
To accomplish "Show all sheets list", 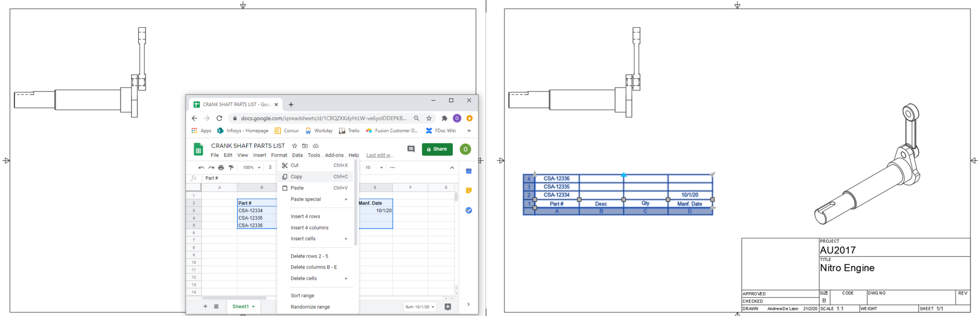I will point(216,306).
